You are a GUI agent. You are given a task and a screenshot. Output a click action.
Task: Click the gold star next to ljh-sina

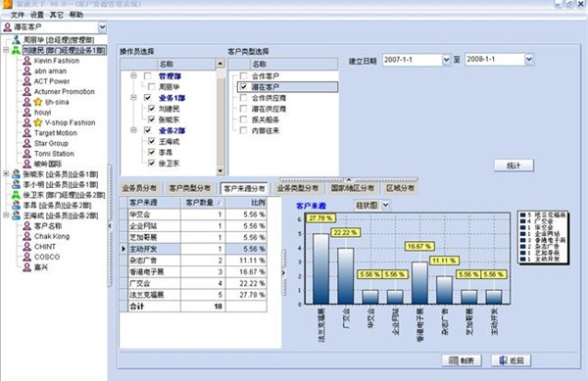pyautogui.click(x=38, y=102)
